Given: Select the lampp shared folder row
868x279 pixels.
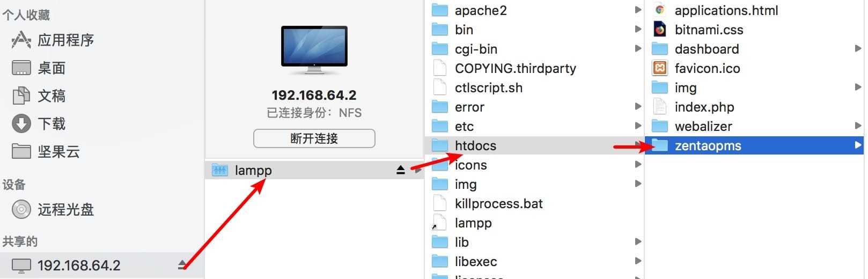Looking at the screenshot, I should click(314, 170).
